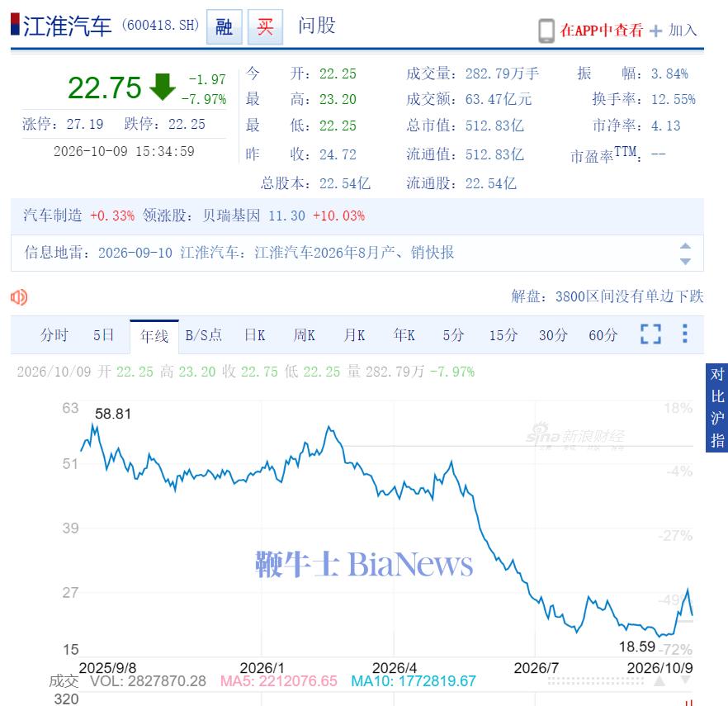Click the 融 margin trading badge
Screen dimensions: 728x706
click(225, 27)
